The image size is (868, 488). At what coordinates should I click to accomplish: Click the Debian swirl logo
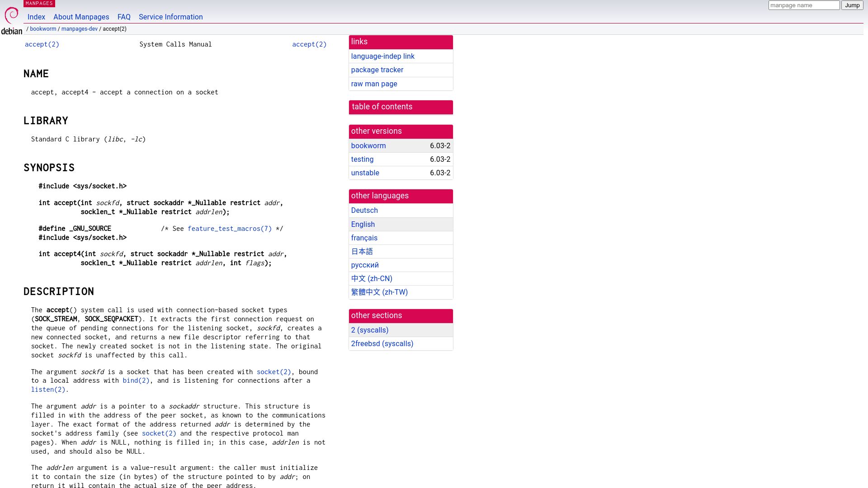point(11,21)
